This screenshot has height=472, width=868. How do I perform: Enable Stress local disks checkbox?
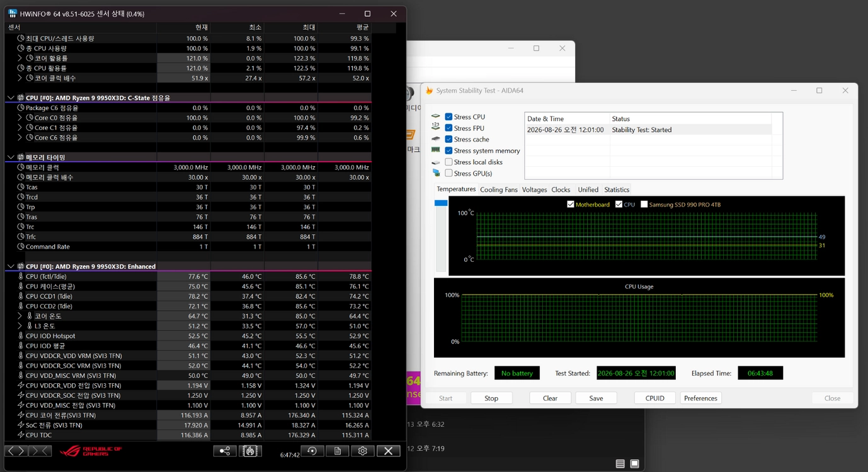coord(448,162)
